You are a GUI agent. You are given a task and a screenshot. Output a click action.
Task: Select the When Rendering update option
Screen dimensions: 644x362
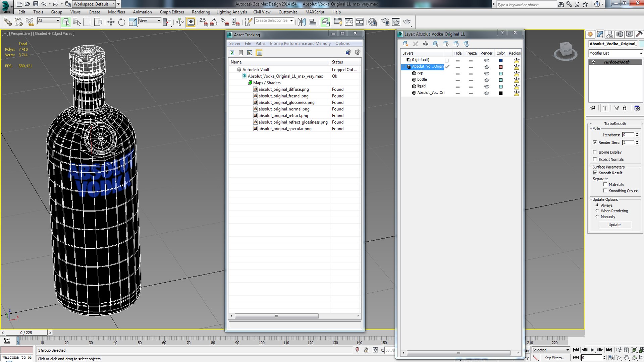click(x=597, y=211)
